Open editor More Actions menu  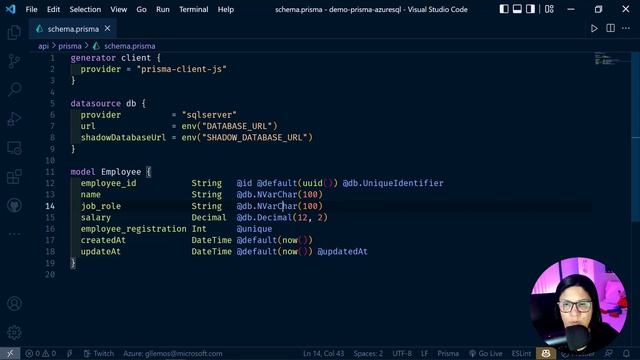pyautogui.click(x=626, y=28)
